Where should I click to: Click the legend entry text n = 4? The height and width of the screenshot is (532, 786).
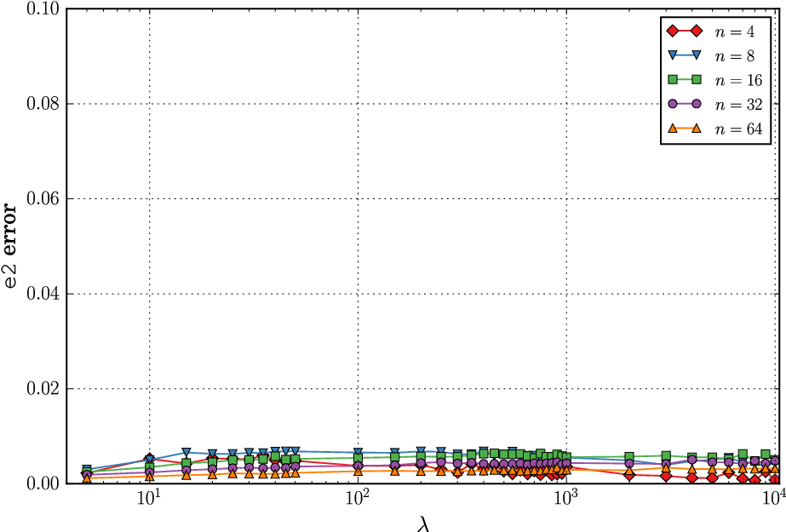pos(734,32)
